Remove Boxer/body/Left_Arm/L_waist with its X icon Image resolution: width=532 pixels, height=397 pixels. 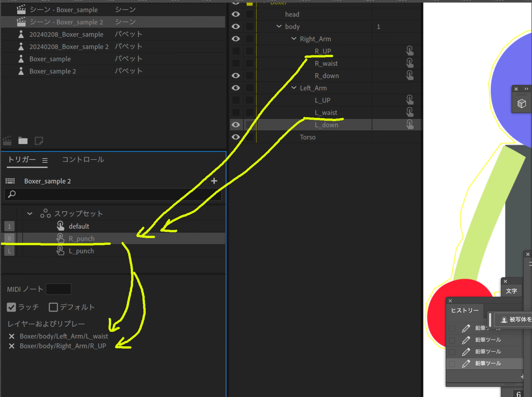pyautogui.click(x=11, y=336)
